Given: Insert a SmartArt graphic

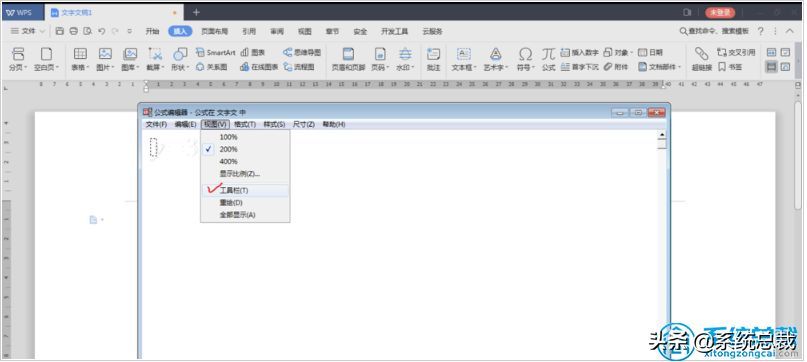Looking at the screenshot, I should point(216,53).
